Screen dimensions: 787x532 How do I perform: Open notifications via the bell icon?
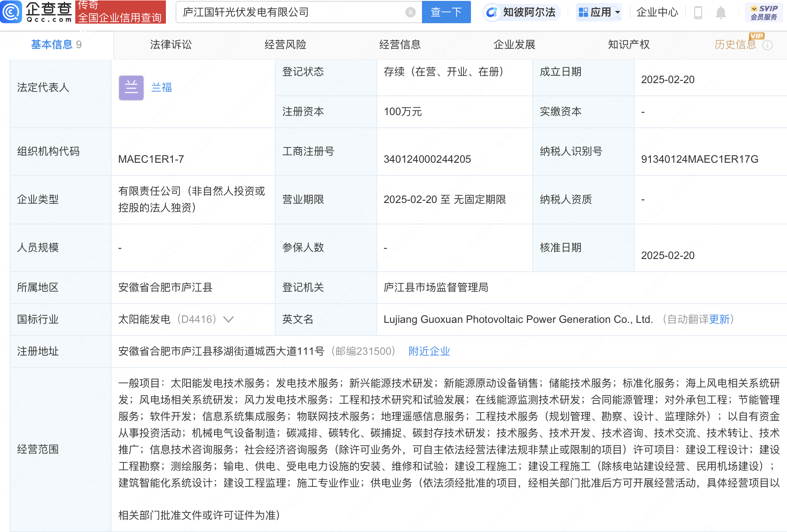click(722, 12)
